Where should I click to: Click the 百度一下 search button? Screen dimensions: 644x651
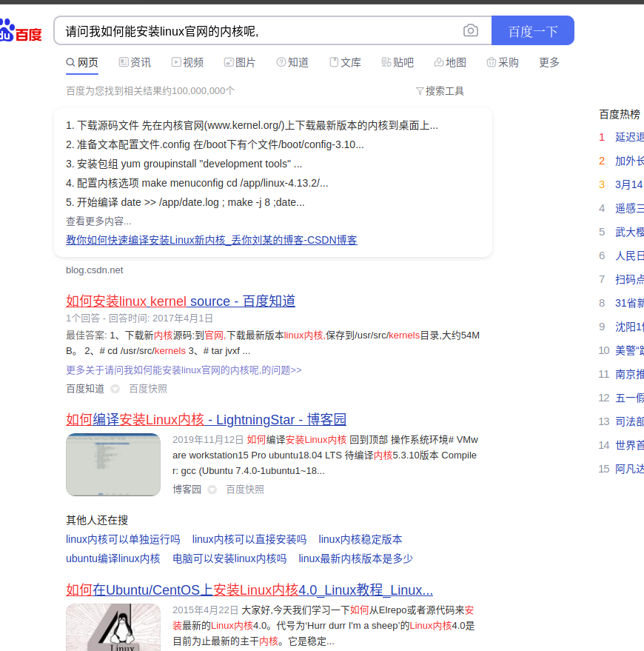click(x=533, y=30)
